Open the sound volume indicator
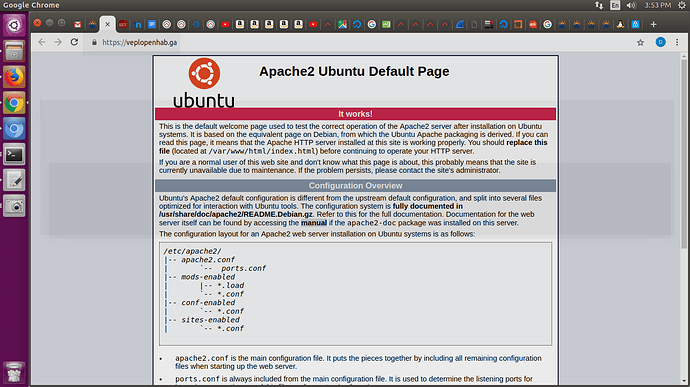Image resolution: width=690 pixels, height=387 pixels. (631, 5)
